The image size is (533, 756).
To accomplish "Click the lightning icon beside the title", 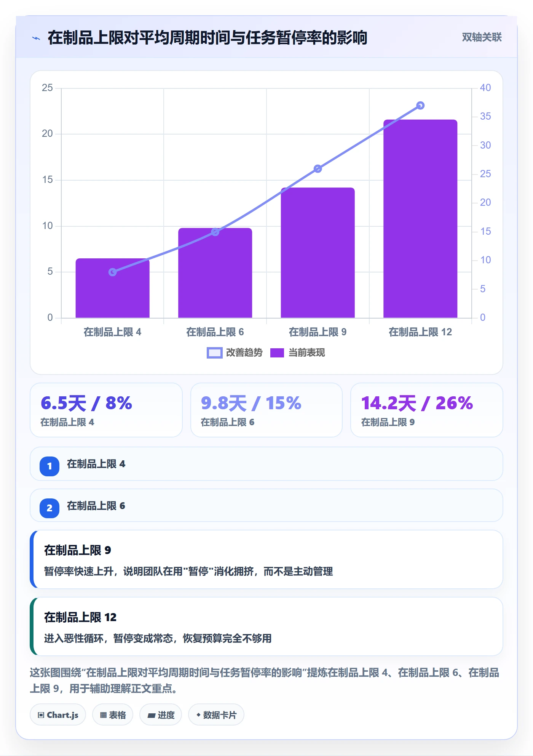I will pyautogui.click(x=36, y=38).
